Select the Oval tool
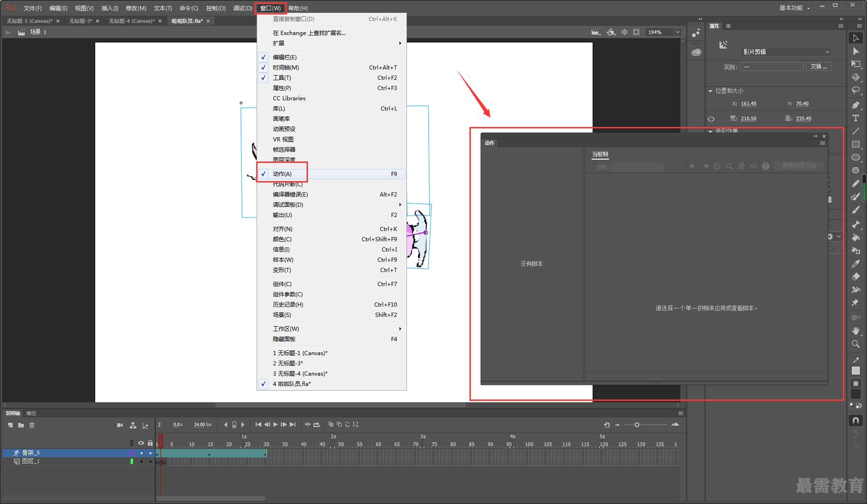867x504 pixels. pos(856,157)
